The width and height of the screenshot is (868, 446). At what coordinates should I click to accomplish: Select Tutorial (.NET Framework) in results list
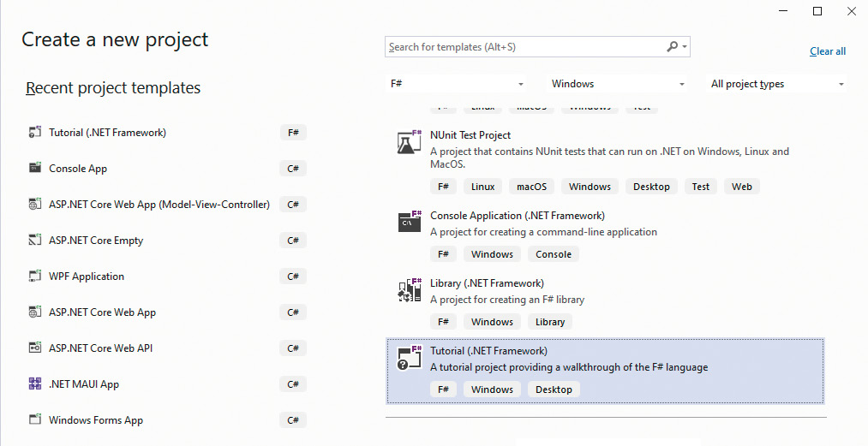pos(605,371)
